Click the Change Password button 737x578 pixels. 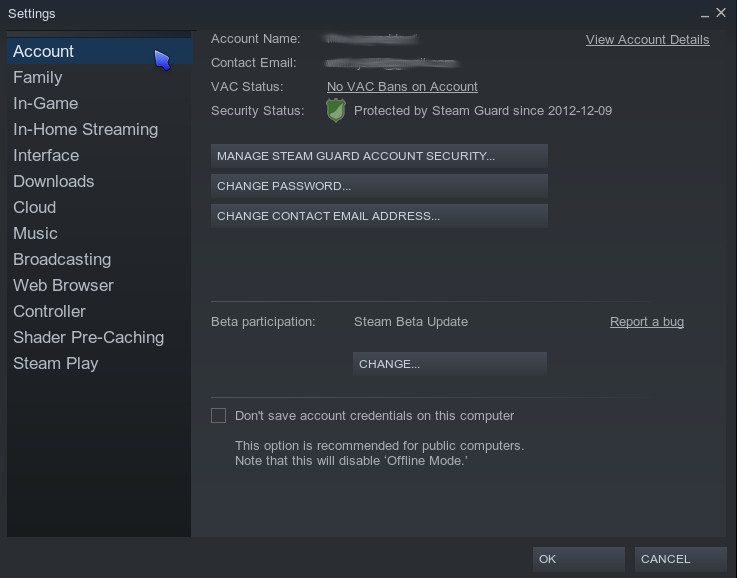[x=379, y=186]
